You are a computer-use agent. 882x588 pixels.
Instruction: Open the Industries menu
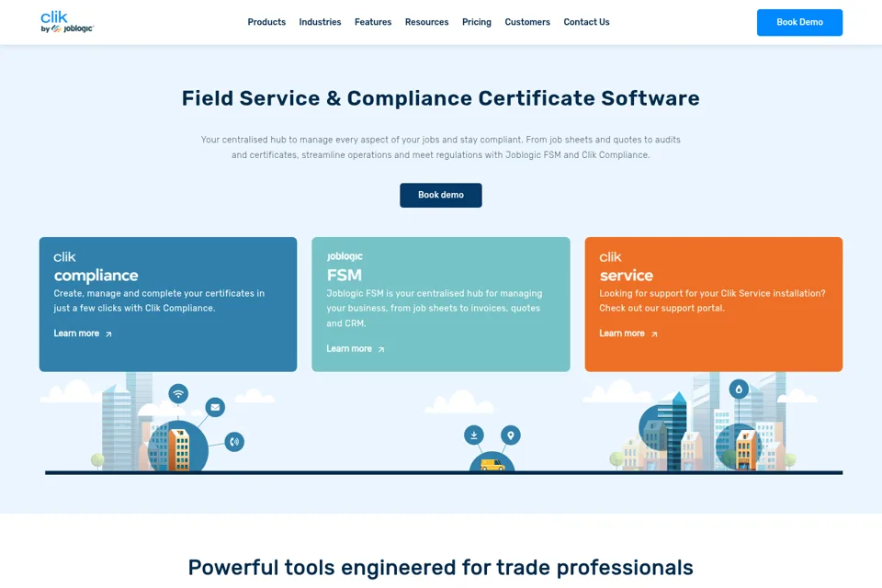click(320, 22)
